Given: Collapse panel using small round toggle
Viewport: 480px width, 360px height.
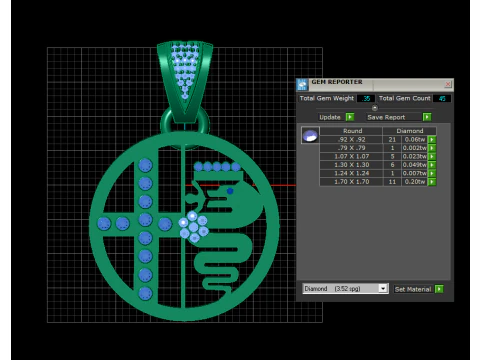Looking at the screenshot, I should 375,108.
